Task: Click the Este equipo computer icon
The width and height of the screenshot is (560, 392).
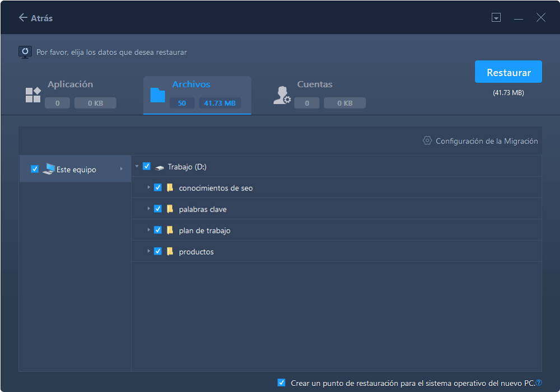Action: 49,169
